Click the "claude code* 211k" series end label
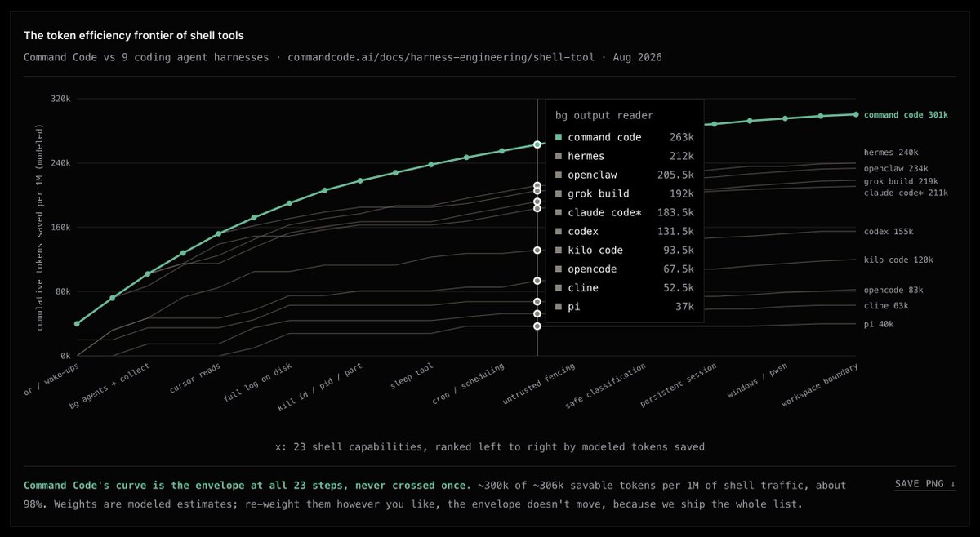Screen dimensions: 980x537 [x=906, y=193]
